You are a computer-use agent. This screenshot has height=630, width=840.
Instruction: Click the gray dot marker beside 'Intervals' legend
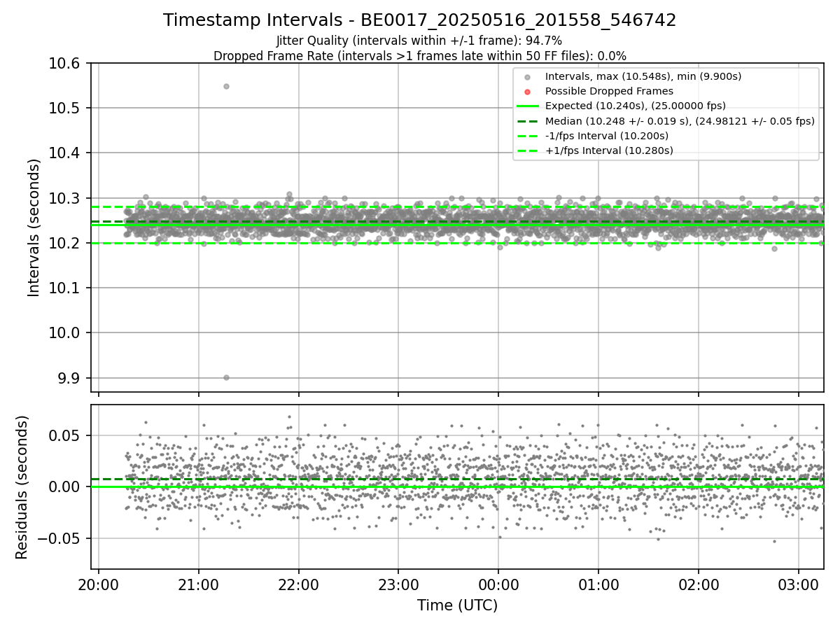pyautogui.click(x=528, y=77)
